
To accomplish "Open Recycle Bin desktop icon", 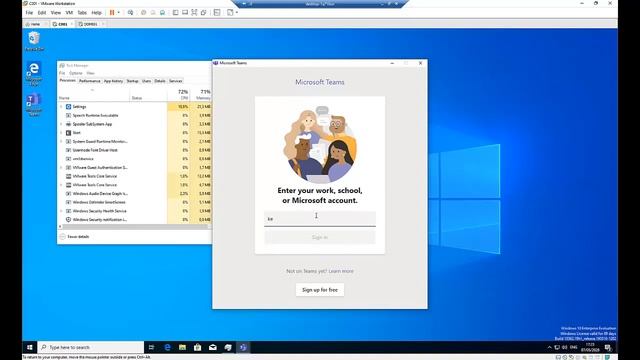I will 34,41.
